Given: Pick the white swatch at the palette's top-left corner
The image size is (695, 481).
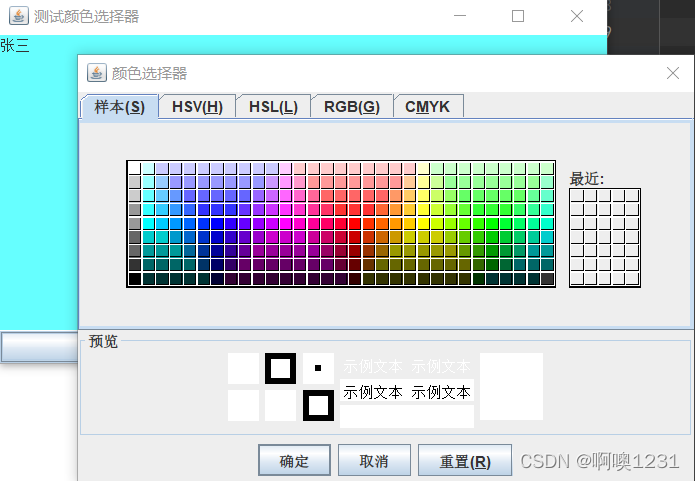Looking at the screenshot, I should (x=135, y=168).
